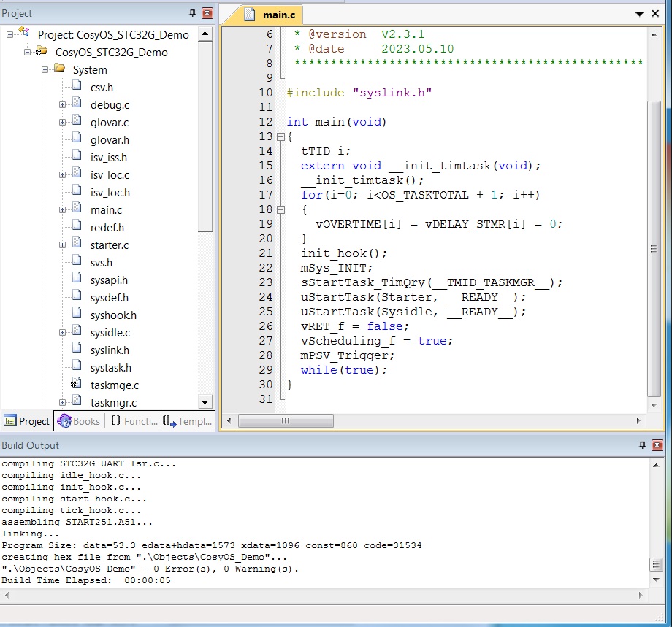Select taskmge.c in the project tree
Image resolution: width=672 pixels, height=627 pixels.
[x=115, y=386]
